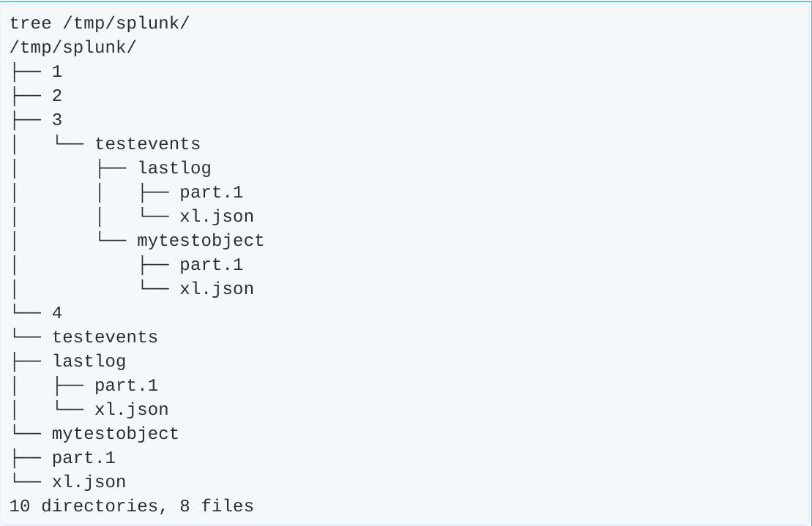Click xl.json beneath the unindented lastlog
812x526 pixels.
[x=131, y=410]
